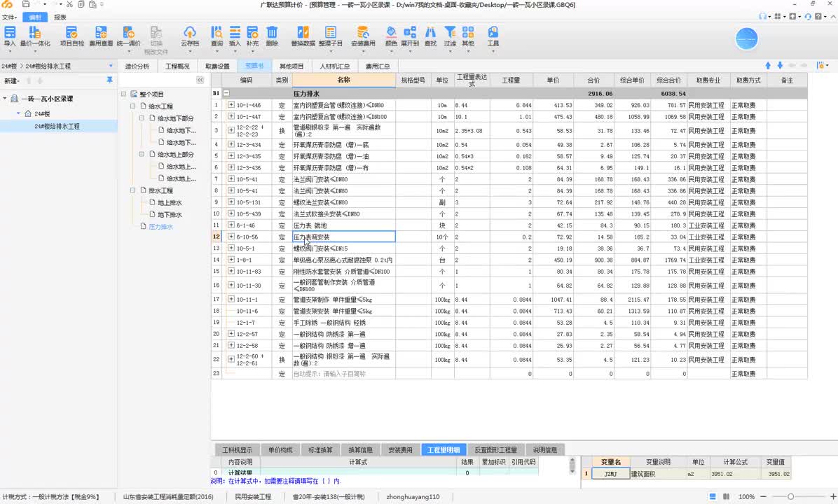The height and width of the screenshot is (504, 838).
Task: Click the 综合单价 column header
Action: click(632, 80)
